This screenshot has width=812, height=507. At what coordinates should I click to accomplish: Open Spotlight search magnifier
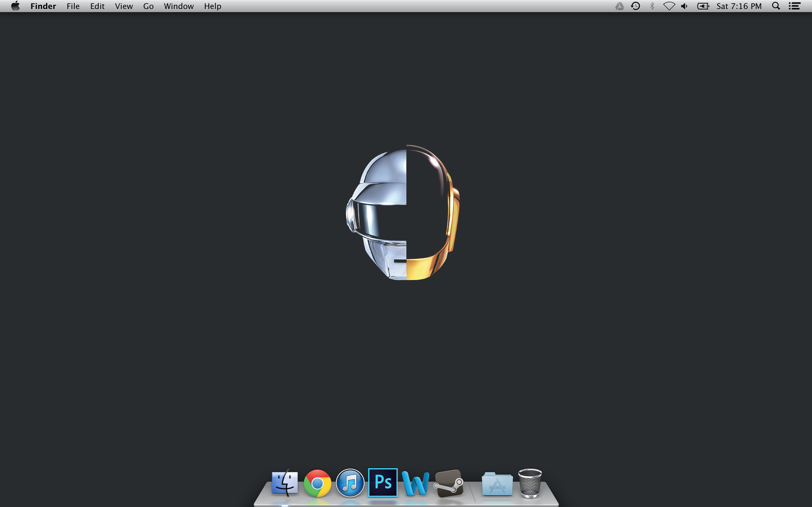pos(776,6)
